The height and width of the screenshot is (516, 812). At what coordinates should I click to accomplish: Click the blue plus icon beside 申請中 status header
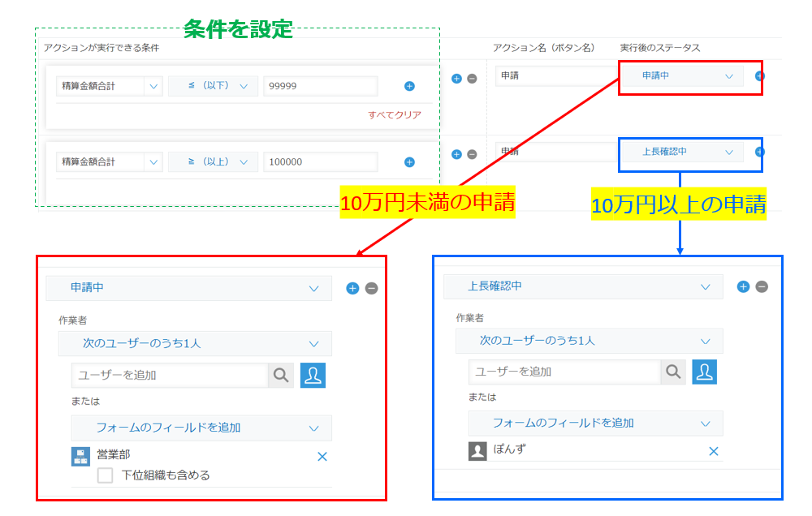pyautogui.click(x=352, y=287)
